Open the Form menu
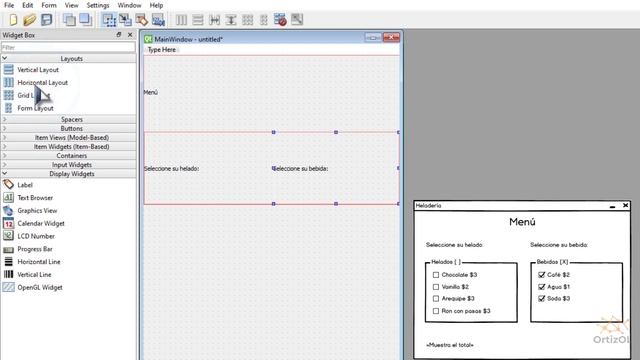The image size is (640, 360). (49, 5)
